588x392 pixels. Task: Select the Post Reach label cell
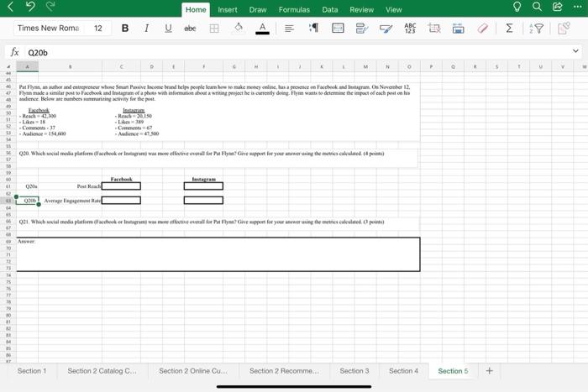point(70,186)
